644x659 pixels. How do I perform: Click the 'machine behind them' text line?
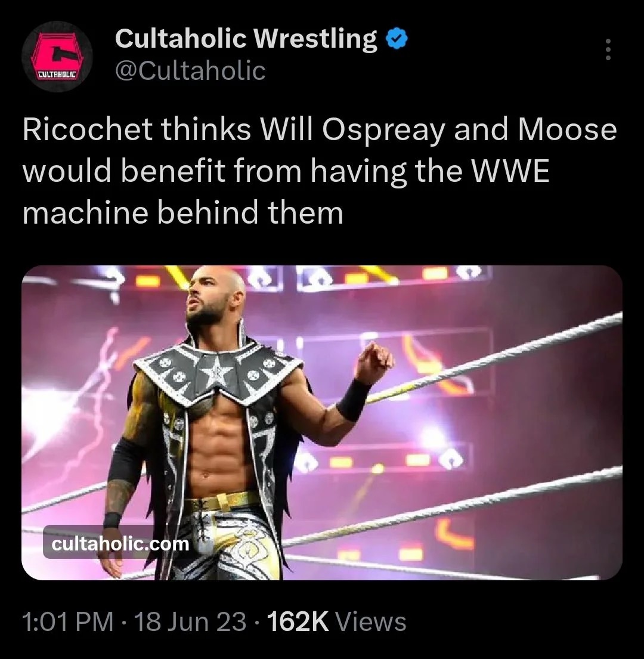click(x=182, y=213)
